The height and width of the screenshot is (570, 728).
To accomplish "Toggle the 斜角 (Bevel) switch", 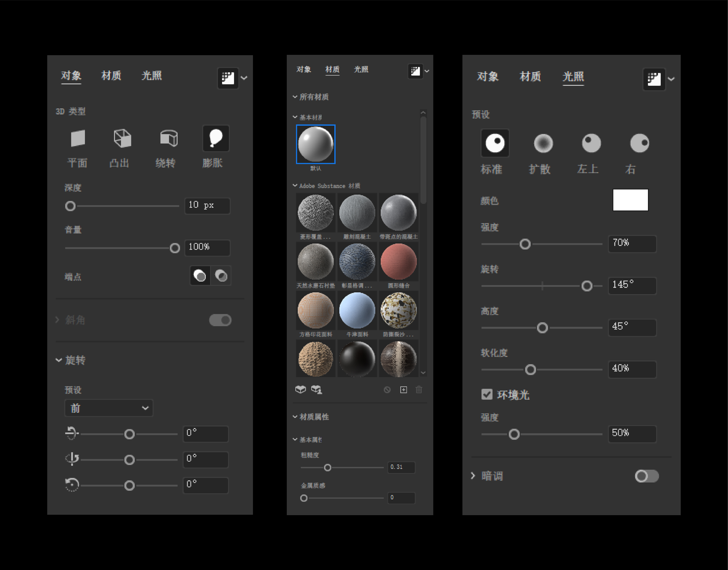I will [220, 320].
